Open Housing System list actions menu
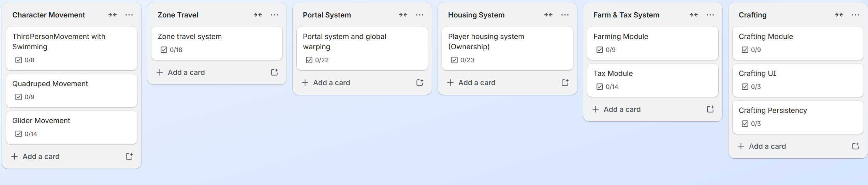 565,15
